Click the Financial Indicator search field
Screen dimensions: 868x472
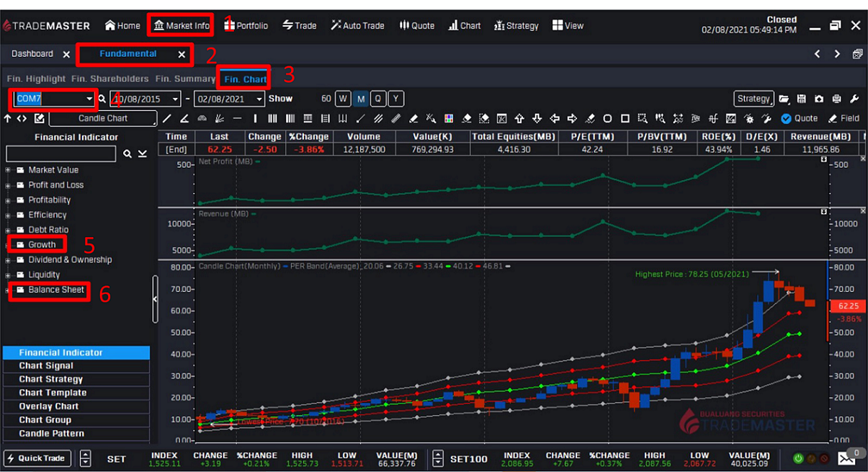(61, 153)
